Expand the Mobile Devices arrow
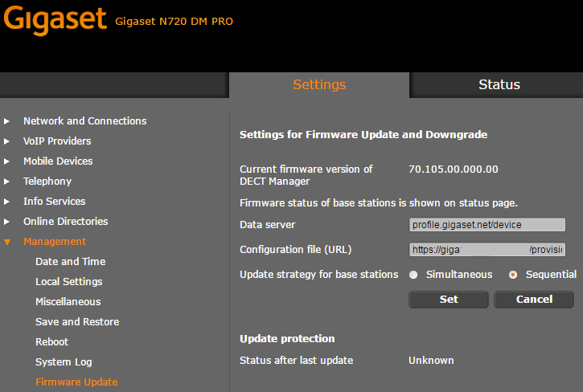Image resolution: width=583 pixels, height=392 pixels. (x=6, y=161)
